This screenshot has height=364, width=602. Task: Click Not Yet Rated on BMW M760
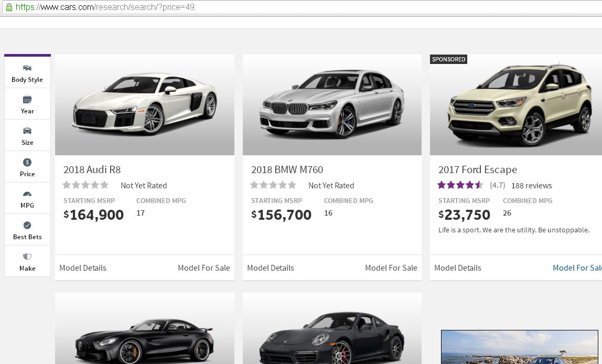331,186
